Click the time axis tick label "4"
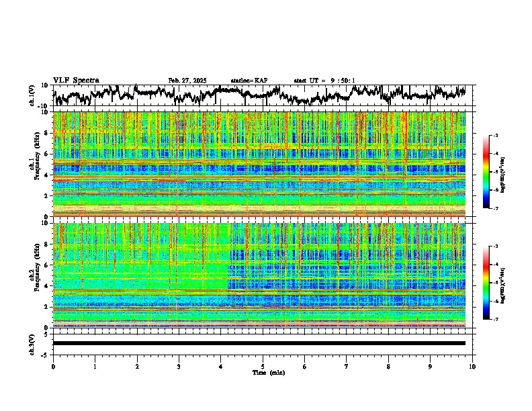The height and width of the screenshot is (411, 532). point(221,367)
